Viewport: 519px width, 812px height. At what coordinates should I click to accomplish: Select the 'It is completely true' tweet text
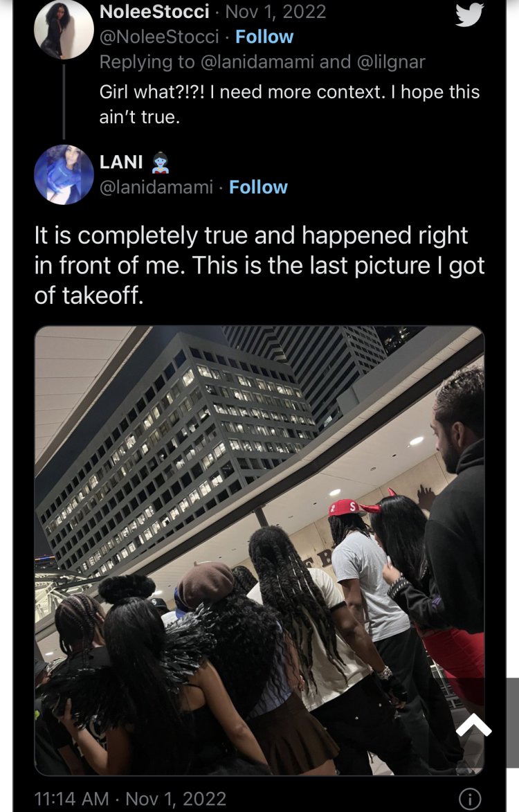coord(259,265)
